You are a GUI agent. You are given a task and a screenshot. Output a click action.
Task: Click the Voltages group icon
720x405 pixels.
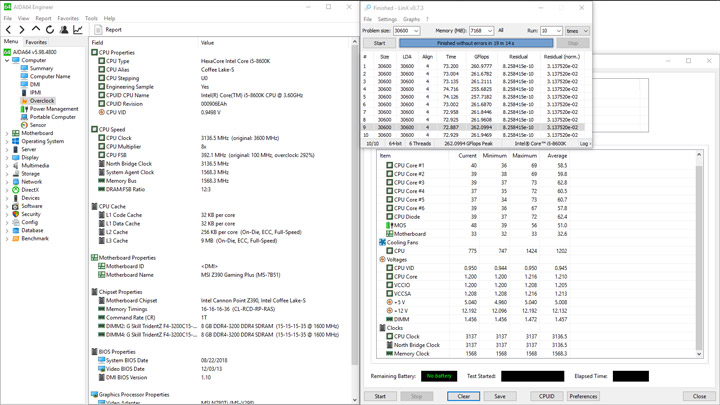pyautogui.click(x=382, y=259)
